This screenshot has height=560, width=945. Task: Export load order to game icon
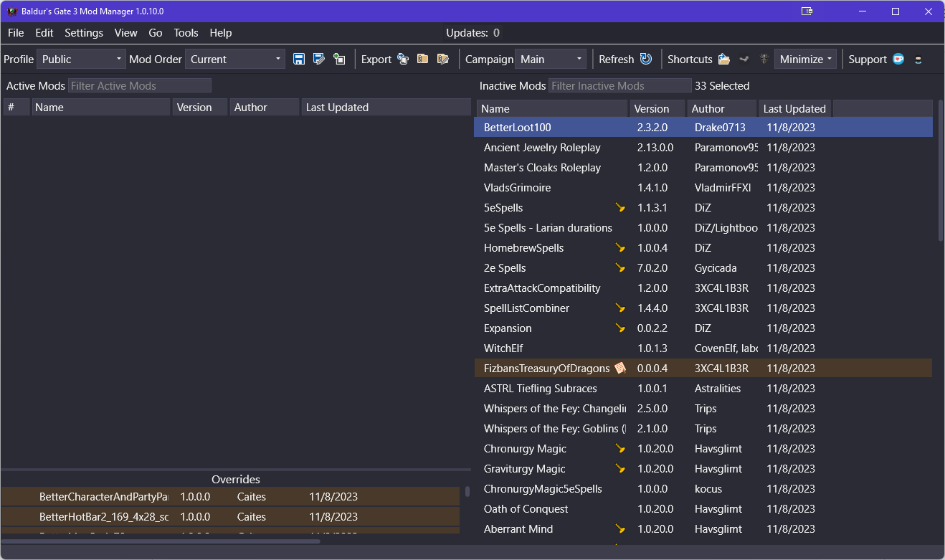click(403, 60)
